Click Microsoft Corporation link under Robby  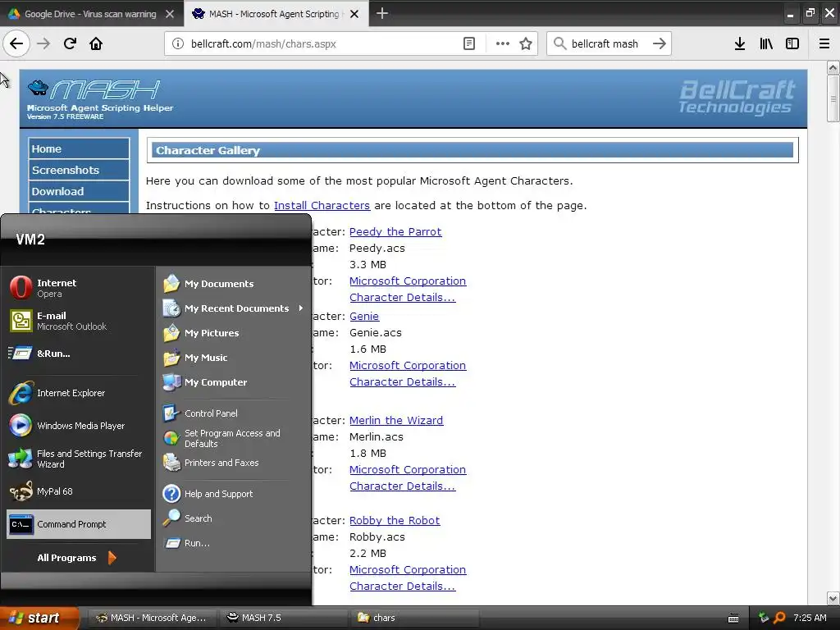click(408, 570)
